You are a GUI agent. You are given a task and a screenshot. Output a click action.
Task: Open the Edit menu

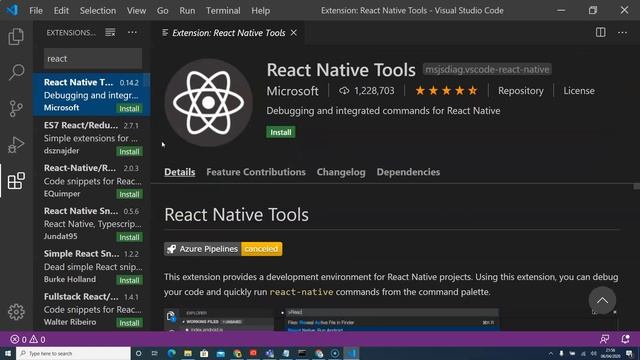61,11
